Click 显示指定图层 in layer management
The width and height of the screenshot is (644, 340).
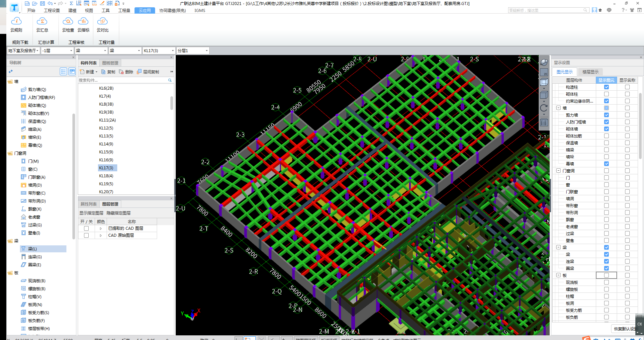tap(91, 213)
